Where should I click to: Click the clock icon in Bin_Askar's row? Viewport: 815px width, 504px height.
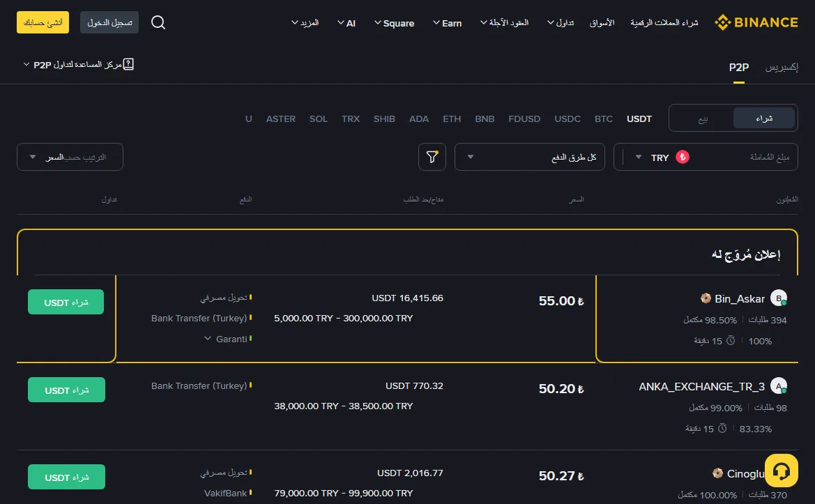pos(730,341)
